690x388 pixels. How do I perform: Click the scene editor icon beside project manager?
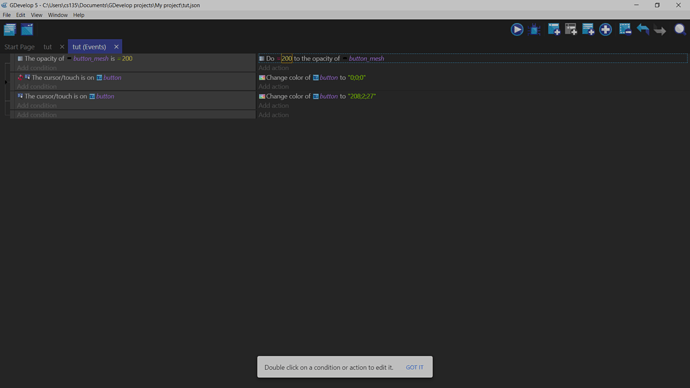[27, 29]
